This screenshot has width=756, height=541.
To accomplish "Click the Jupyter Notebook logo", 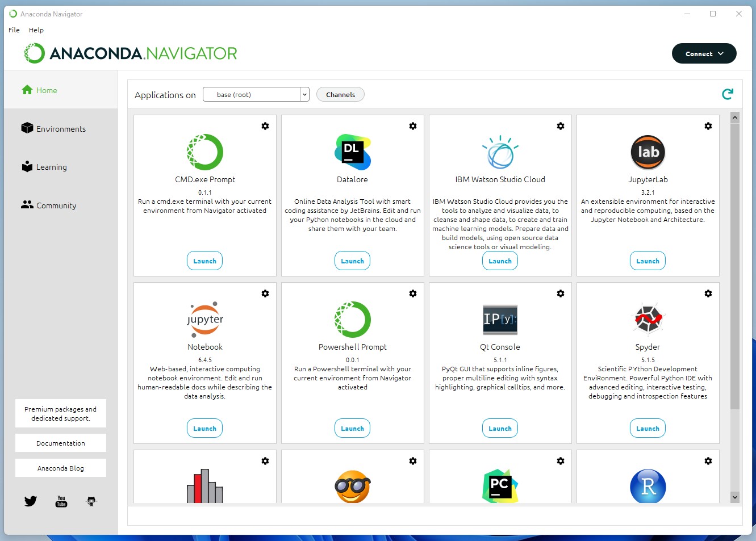I will [205, 320].
